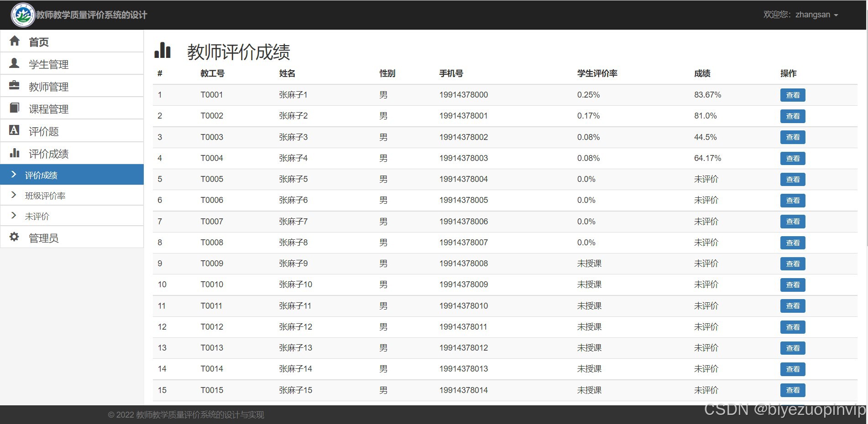The height and width of the screenshot is (424, 868).
Task: Click the score 83.67% cell
Action: pos(707,95)
